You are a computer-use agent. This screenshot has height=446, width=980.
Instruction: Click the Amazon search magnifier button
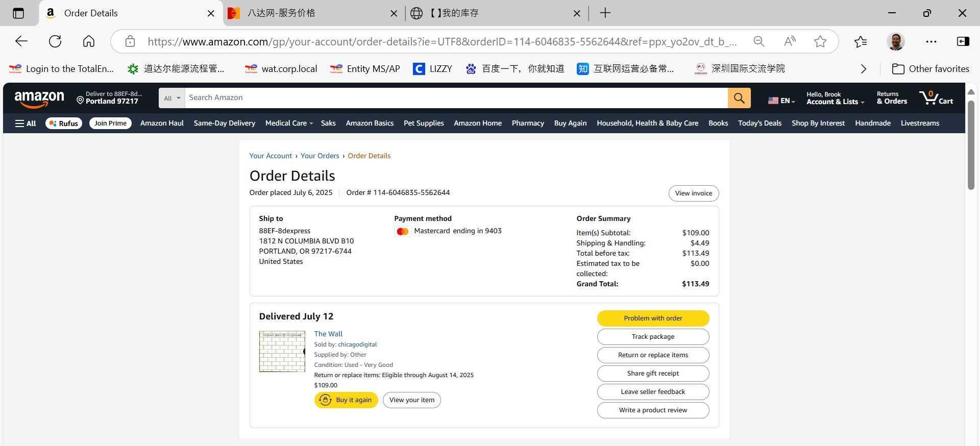(739, 98)
